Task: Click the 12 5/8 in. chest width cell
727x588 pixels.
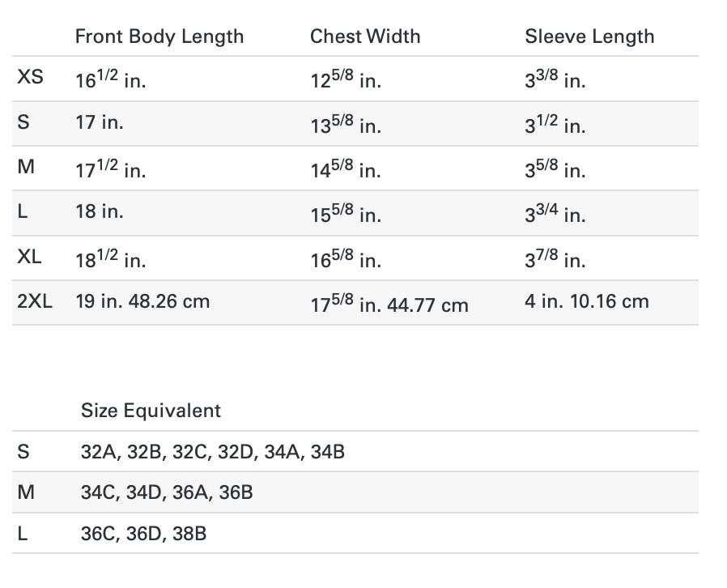Action: click(346, 81)
